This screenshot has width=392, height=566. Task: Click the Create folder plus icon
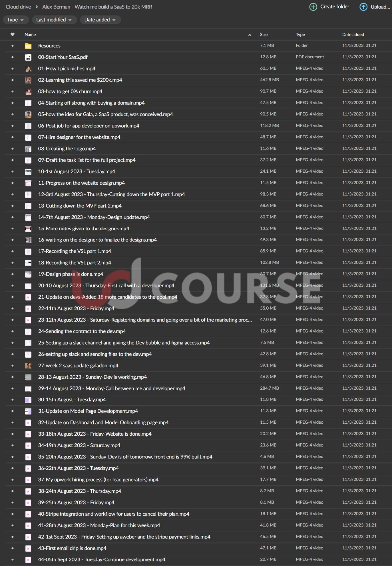[x=313, y=7]
